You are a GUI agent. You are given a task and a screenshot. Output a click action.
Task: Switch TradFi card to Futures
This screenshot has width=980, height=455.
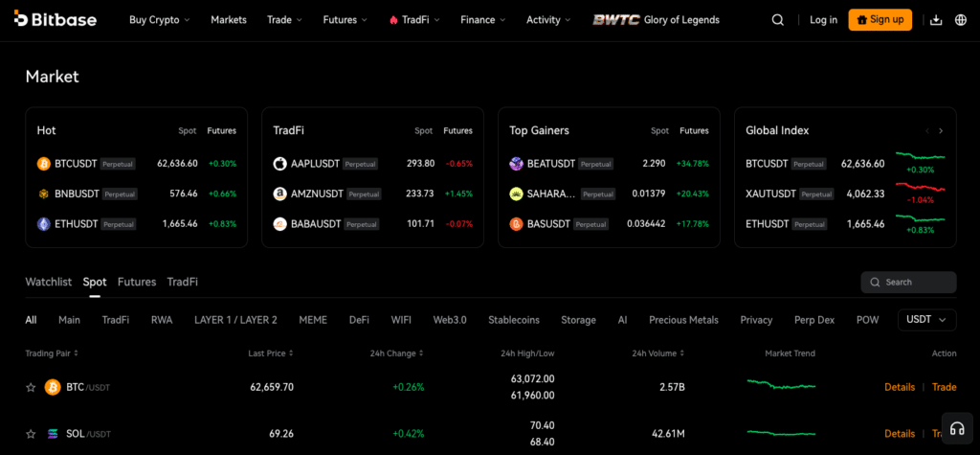tap(458, 131)
